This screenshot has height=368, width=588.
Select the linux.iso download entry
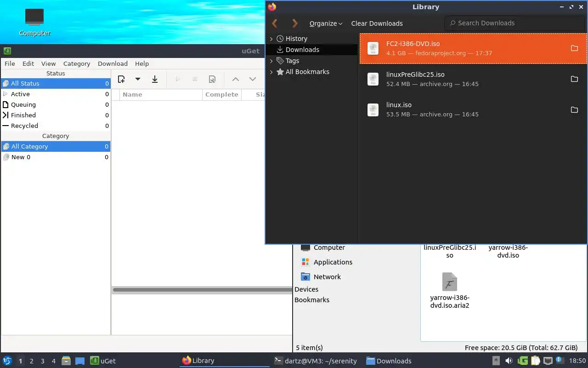[473, 109]
